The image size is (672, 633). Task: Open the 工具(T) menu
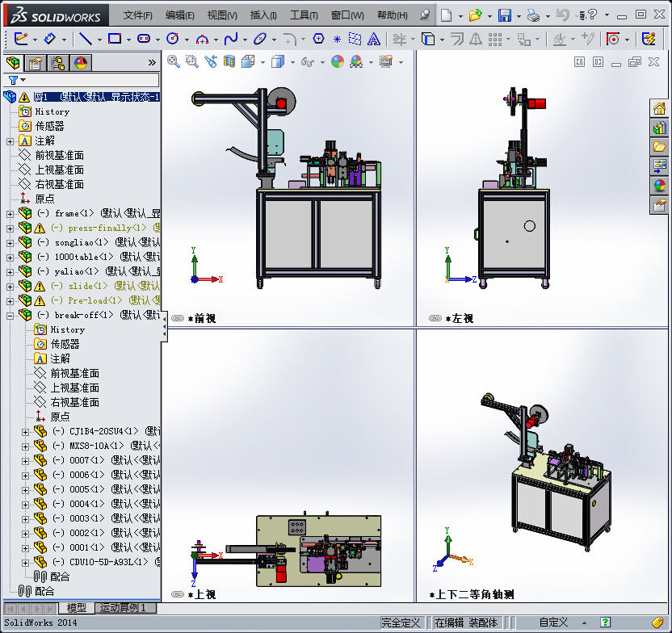point(304,15)
